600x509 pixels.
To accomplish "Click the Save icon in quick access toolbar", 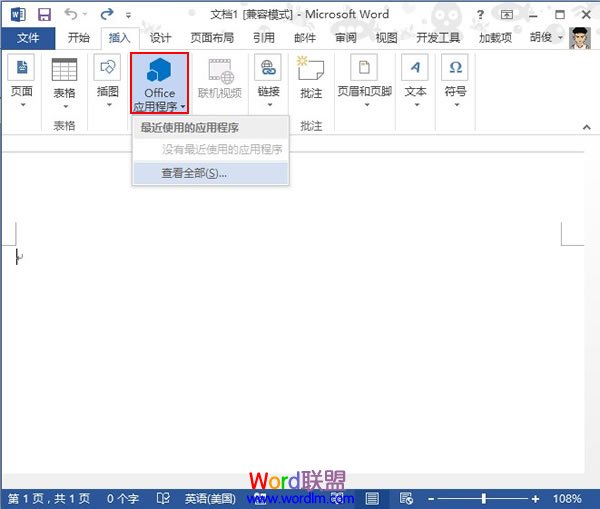I will pos(44,14).
